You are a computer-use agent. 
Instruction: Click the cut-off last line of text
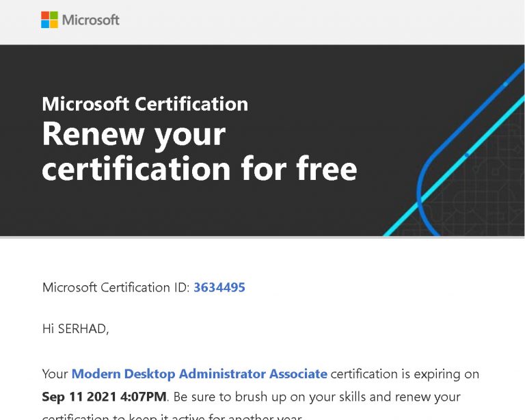pyautogui.click(x=171, y=416)
